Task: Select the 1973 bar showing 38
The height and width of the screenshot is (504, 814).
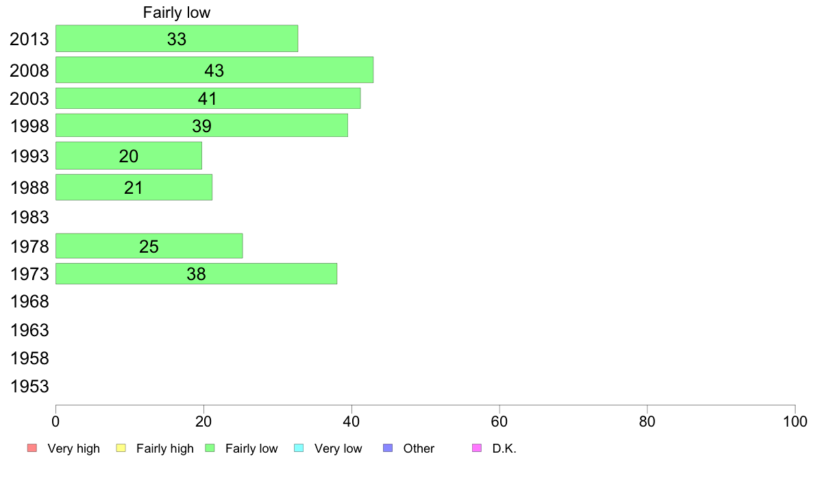Action: click(196, 273)
